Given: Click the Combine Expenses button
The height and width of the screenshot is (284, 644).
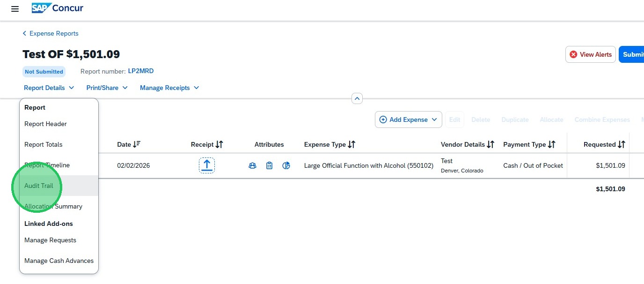Looking at the screenshot, I should pos(602,120).
